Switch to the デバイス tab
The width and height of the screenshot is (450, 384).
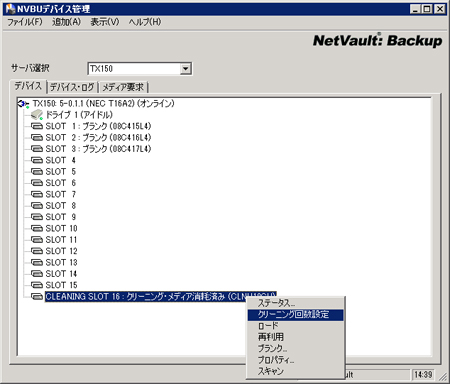pos(28,86)
